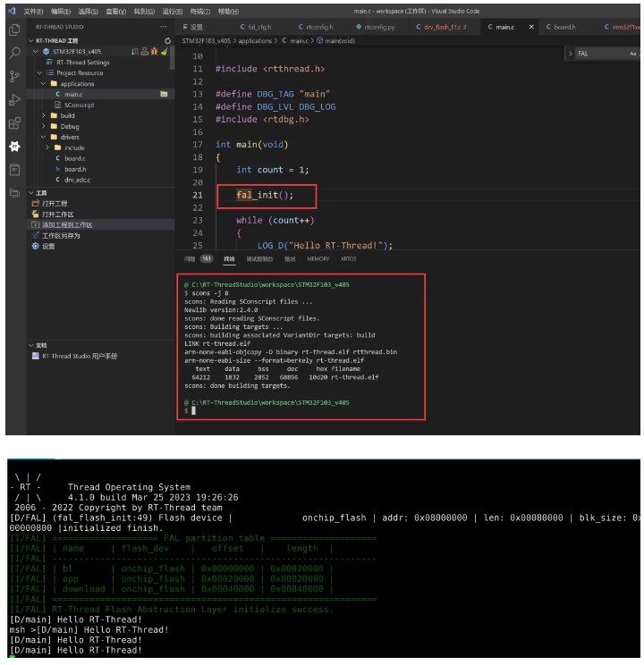Switch to the board.h editor tab

561,27
